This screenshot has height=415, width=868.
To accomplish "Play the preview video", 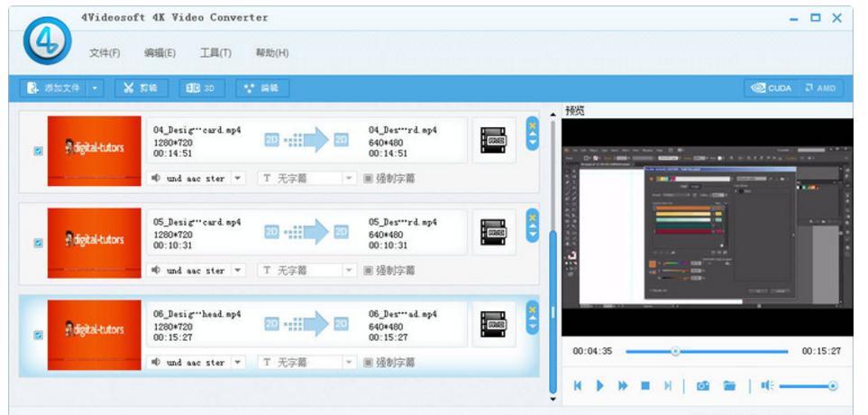I will point(600,385).
